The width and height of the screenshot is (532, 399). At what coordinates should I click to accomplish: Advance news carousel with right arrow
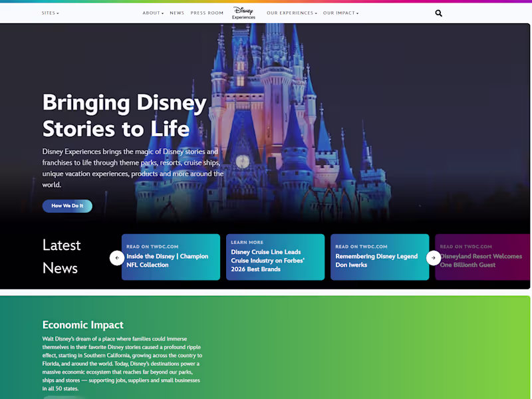[x=434, y=258]
